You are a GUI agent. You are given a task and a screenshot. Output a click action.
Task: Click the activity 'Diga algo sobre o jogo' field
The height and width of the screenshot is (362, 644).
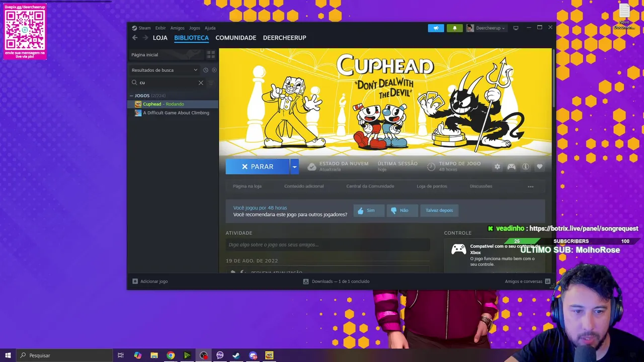(328, 245)
